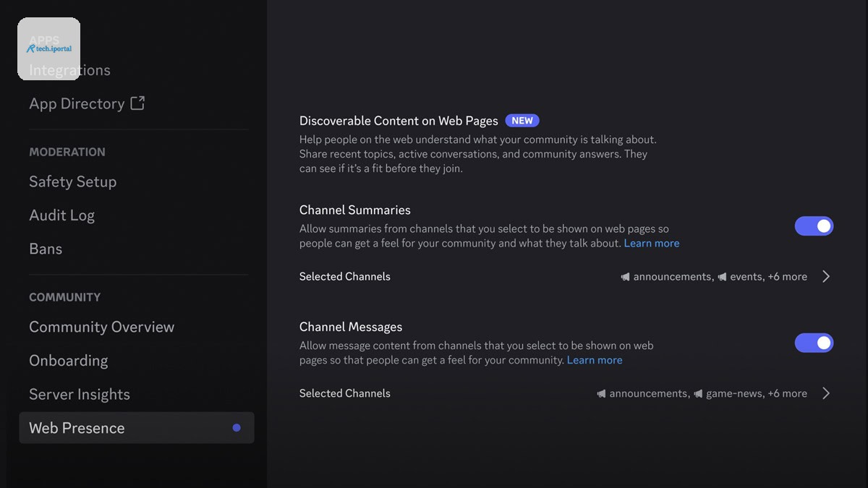The width and height of the screenshot is (868, 488).
Task: Click the Channel Messages heading
Action: pos(351,327)
